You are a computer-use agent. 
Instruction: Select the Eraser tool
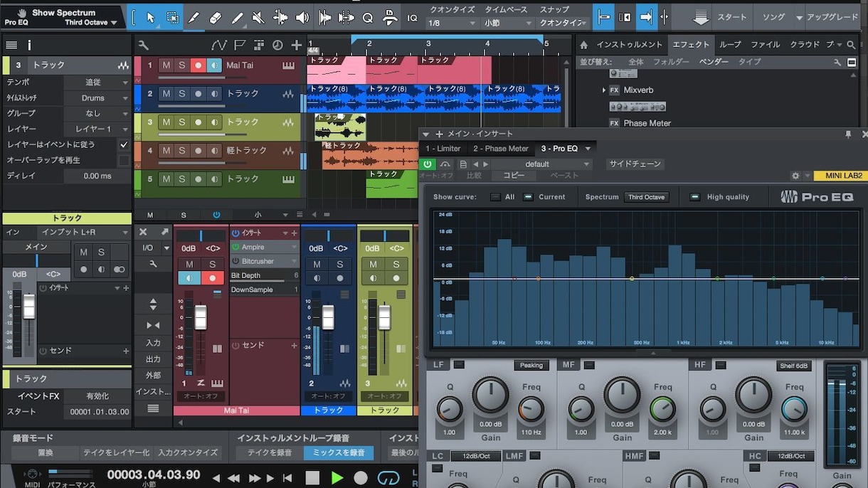216,17
